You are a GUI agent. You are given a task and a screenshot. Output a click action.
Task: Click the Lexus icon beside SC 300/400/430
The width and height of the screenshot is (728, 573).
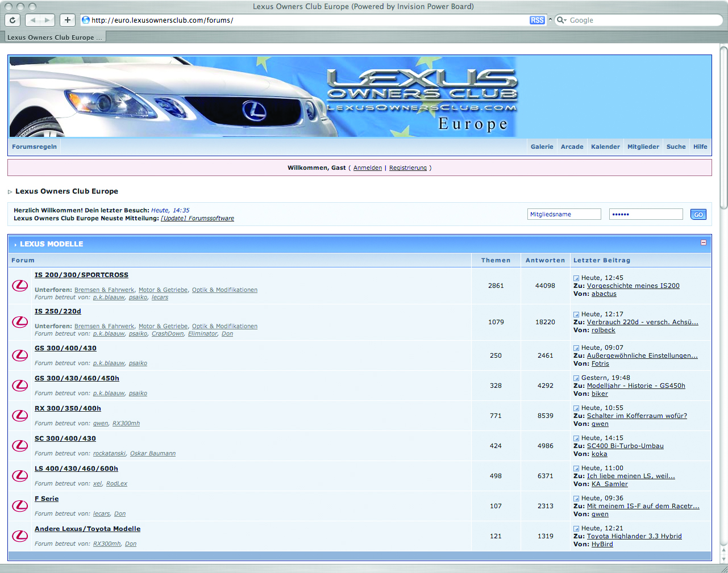(20, 445)
